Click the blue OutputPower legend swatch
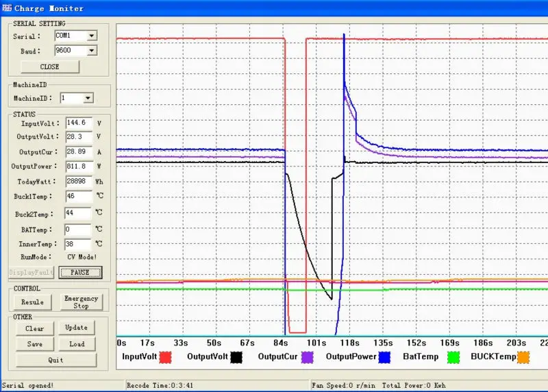This screenshot has width=548, height=392. pos(384,357)
